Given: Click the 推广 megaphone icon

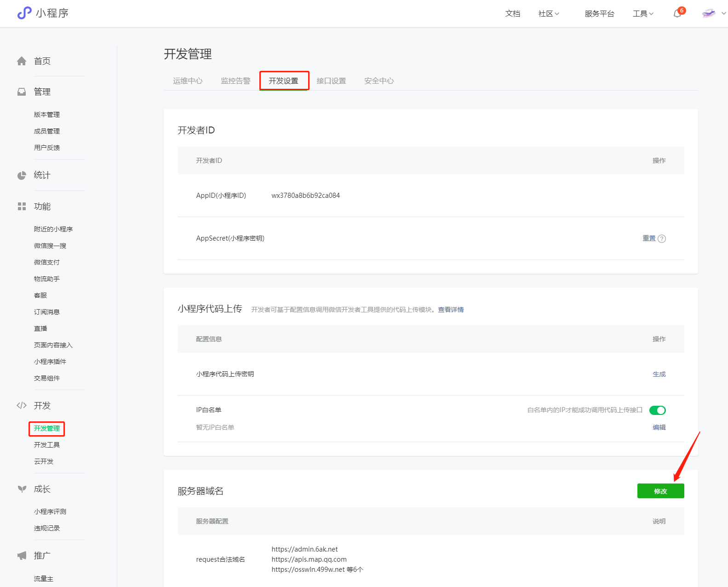Looking at the screenshot, I should click(22, 556).
